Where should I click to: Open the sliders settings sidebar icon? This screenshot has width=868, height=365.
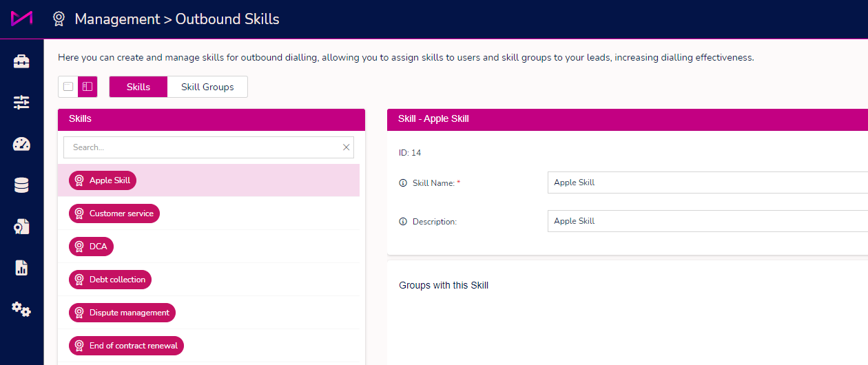point(21,103)
